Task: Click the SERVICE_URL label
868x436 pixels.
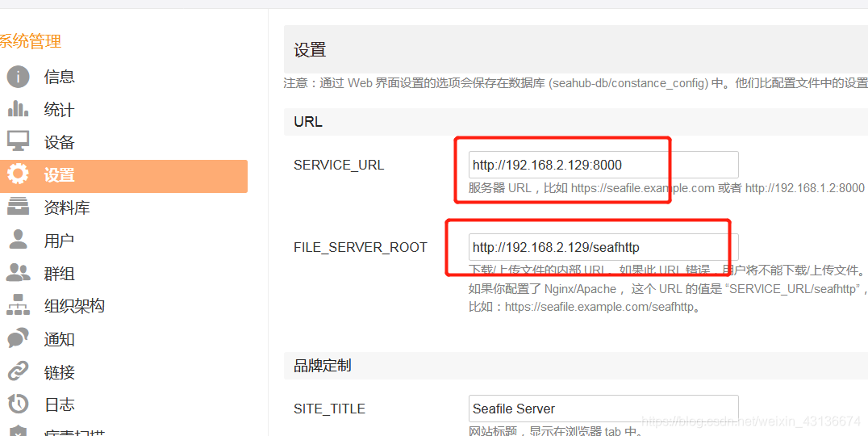Action: [x=339, y=165]
